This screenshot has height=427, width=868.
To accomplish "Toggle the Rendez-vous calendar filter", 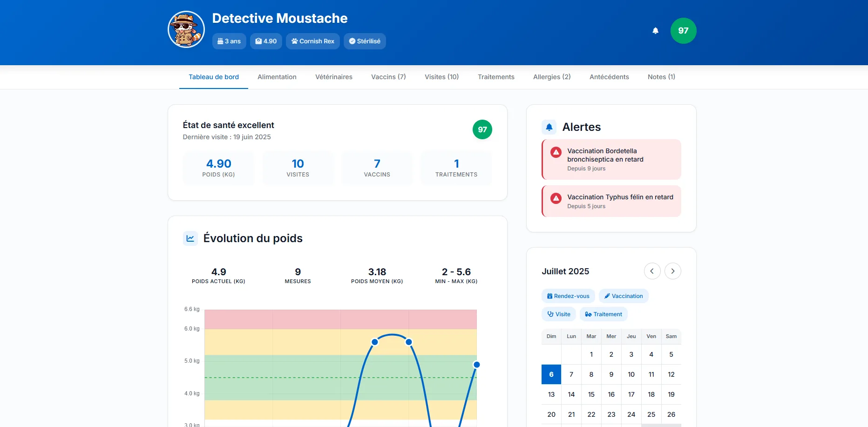I will (568, 296).
